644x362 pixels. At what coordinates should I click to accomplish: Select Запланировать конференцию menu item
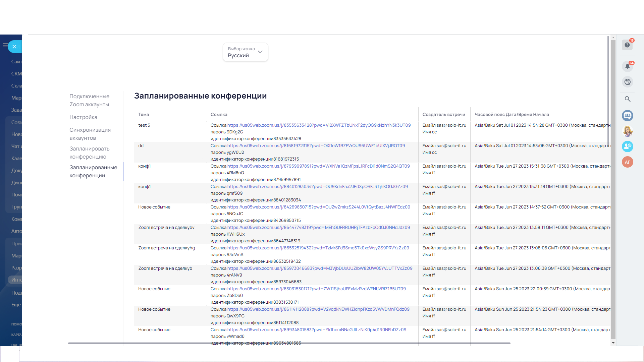click(x=89, y=153)
